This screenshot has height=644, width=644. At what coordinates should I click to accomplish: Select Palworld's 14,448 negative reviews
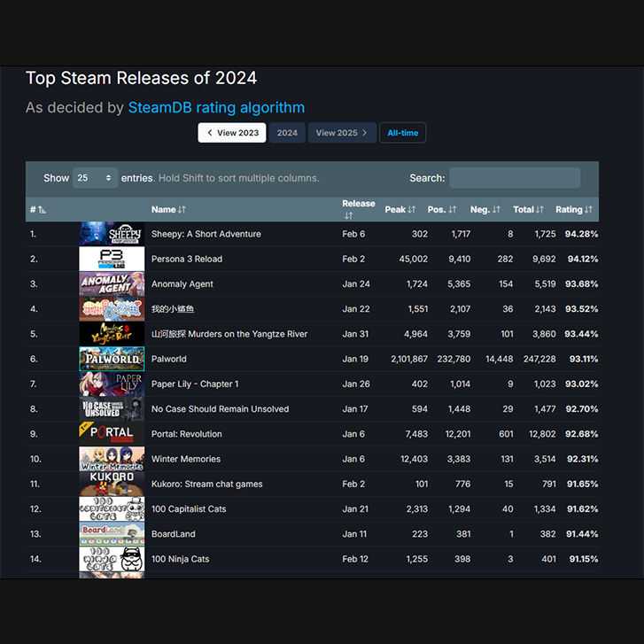point(499,359)
